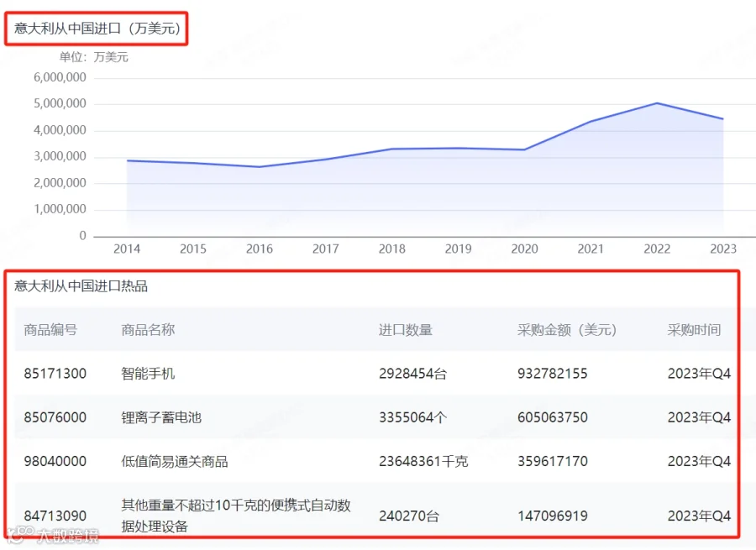Select the 低值简易通关商品 product name
756x550 pixels.
point(175,461)
